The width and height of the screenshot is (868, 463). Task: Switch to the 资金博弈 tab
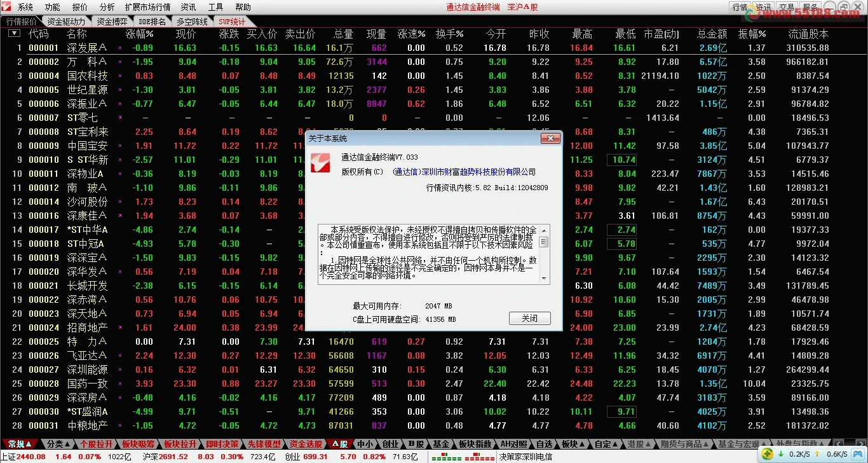tap(112, 21)
